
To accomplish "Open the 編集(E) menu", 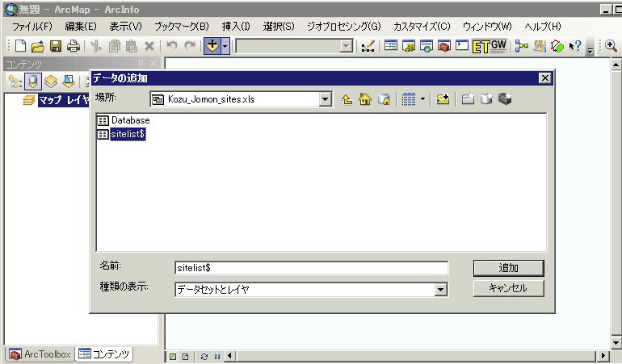I will tap(81, 26).
